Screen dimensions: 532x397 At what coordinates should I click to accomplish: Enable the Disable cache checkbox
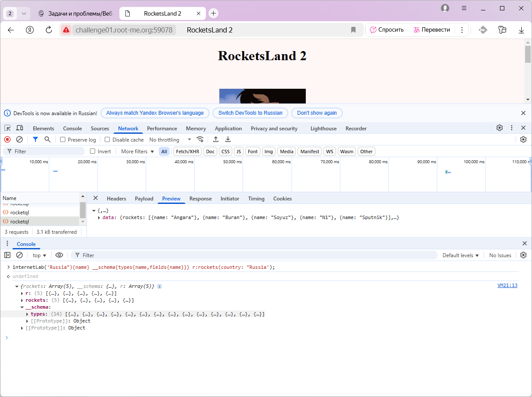click(x=107, y=139)
